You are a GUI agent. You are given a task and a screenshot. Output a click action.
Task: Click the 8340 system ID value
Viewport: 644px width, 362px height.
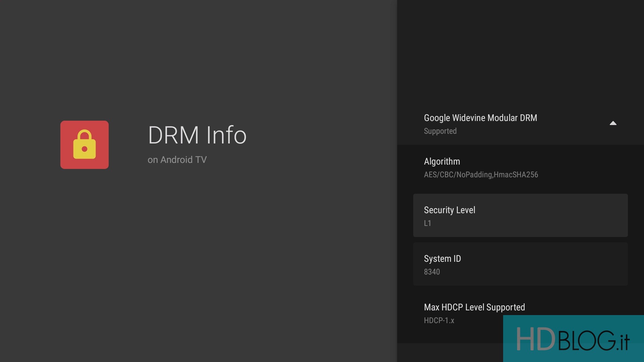coord(432,272)
